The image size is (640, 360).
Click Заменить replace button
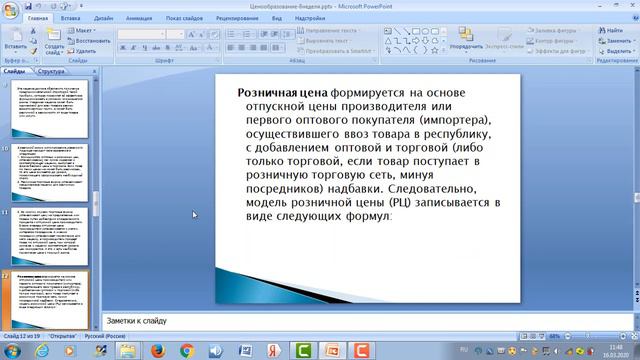(x=616, y=41)
